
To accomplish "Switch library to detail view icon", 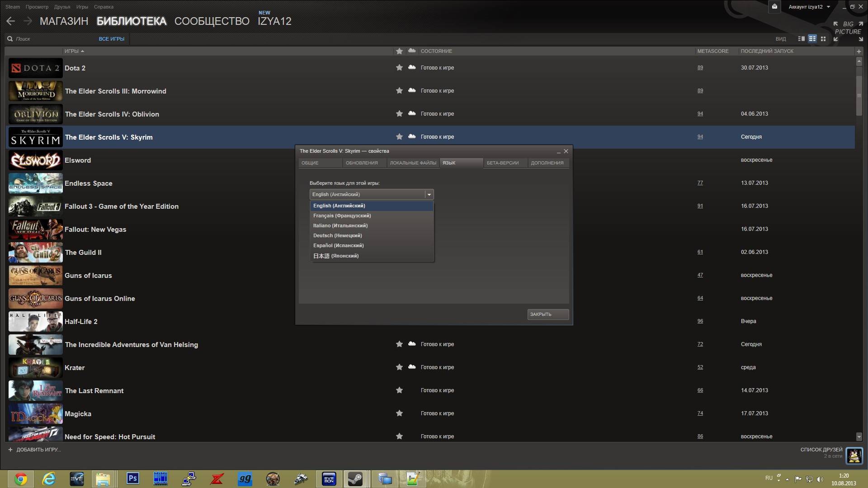I will tap(802, 39).
